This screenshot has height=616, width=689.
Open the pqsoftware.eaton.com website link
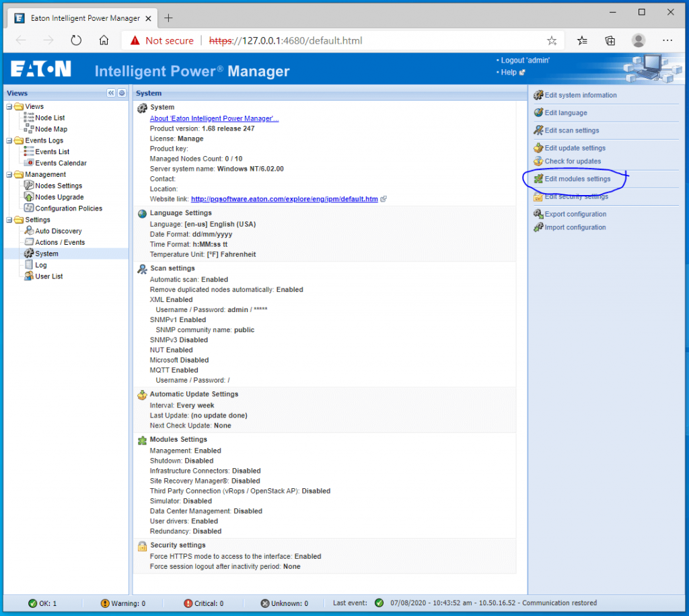(285, 199)
